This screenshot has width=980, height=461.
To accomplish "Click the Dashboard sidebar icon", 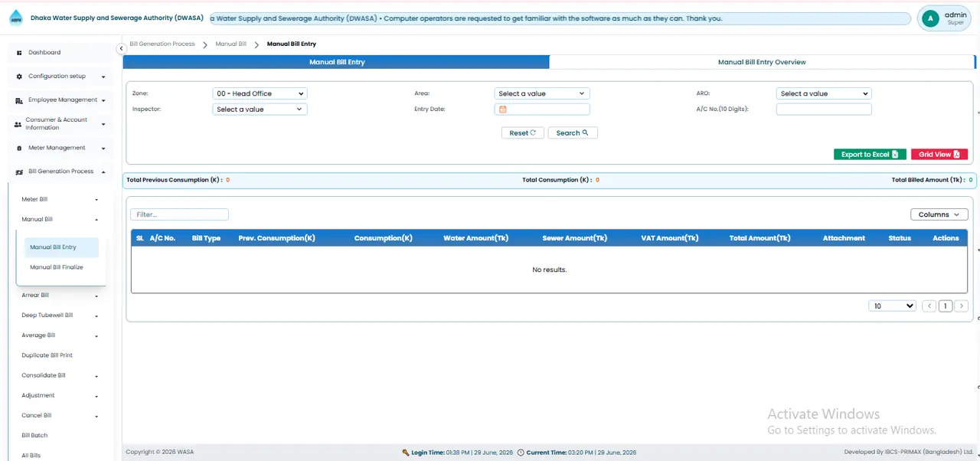I will [x=19, y=53].
